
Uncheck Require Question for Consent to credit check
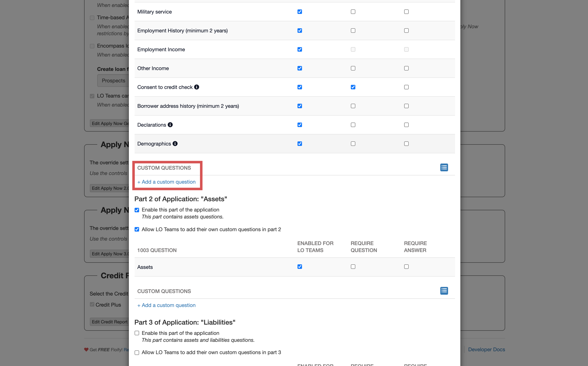(353, 87)
